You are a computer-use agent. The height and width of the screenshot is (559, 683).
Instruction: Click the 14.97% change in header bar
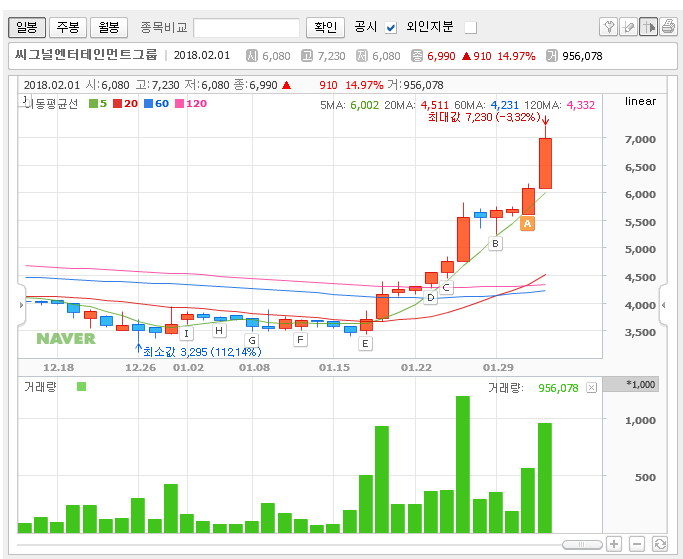coord(516,56)
